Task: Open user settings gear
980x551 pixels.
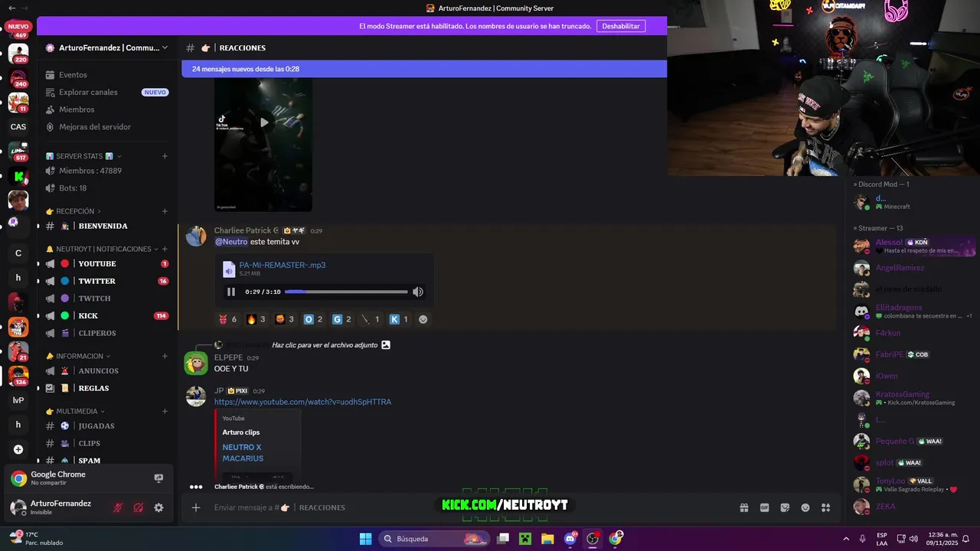Action: pos(158,507)
